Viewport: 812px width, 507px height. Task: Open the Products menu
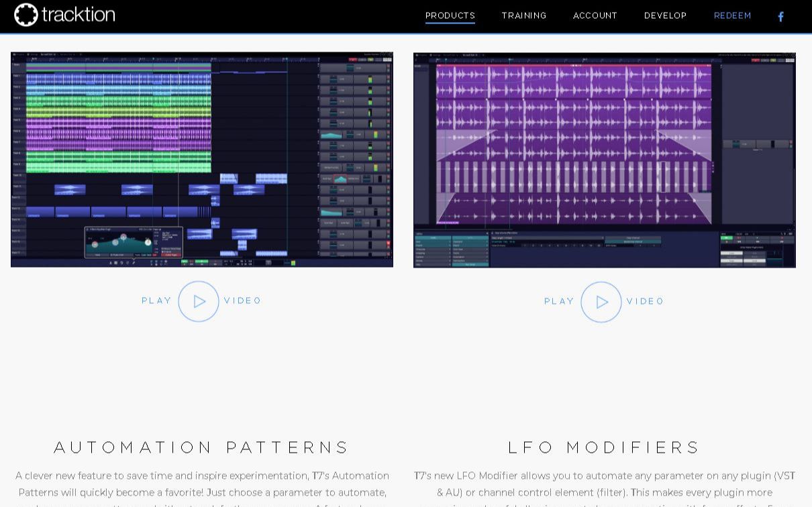tap(450, 15)
